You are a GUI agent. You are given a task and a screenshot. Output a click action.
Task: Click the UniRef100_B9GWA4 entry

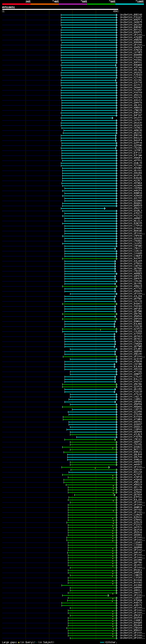[x=131, y=65]
